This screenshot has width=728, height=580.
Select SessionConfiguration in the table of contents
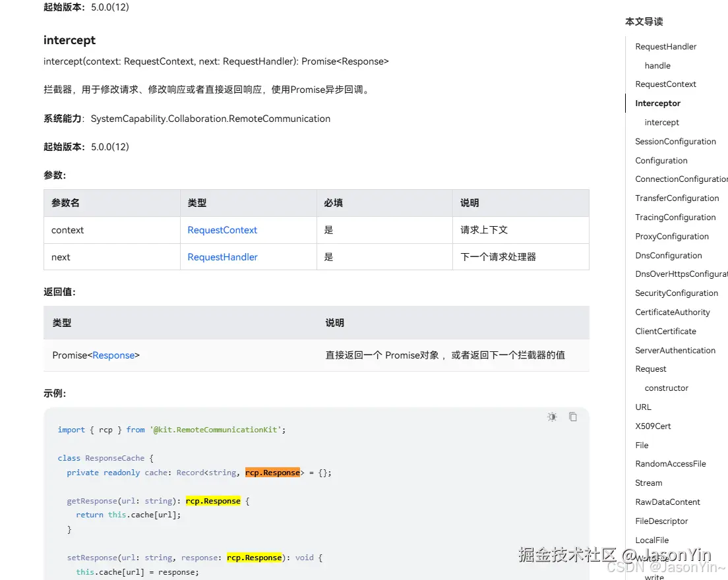(x=675, y=141)
